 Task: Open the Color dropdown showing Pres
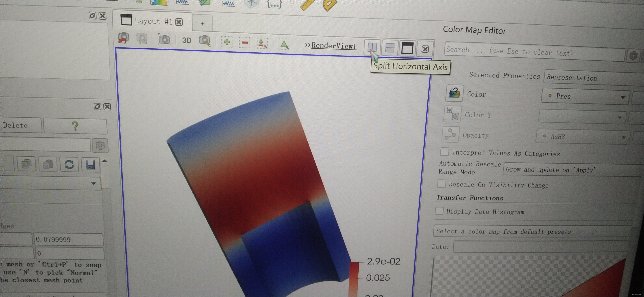click(x=585, y=96)
